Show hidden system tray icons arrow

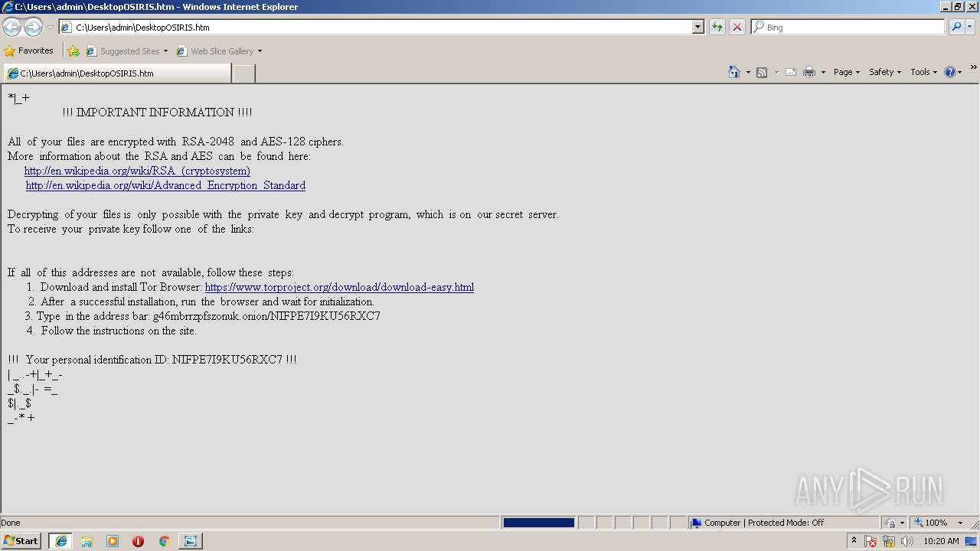coord(854,540)
